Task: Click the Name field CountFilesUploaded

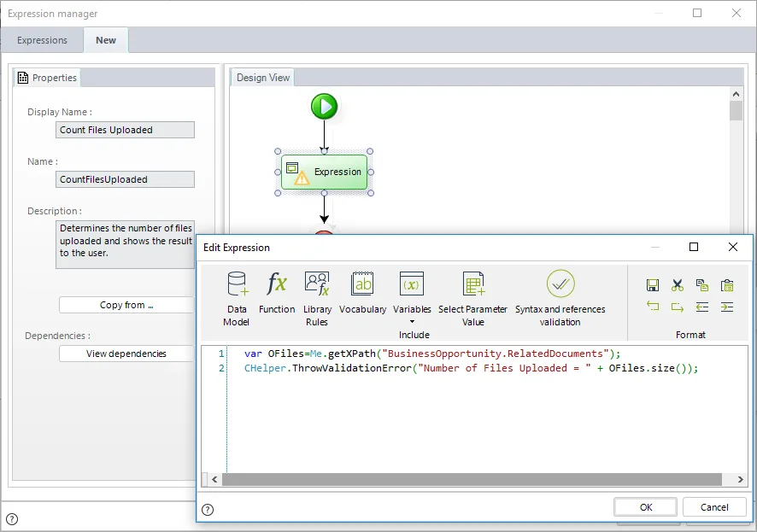Action: pos(125,179)
